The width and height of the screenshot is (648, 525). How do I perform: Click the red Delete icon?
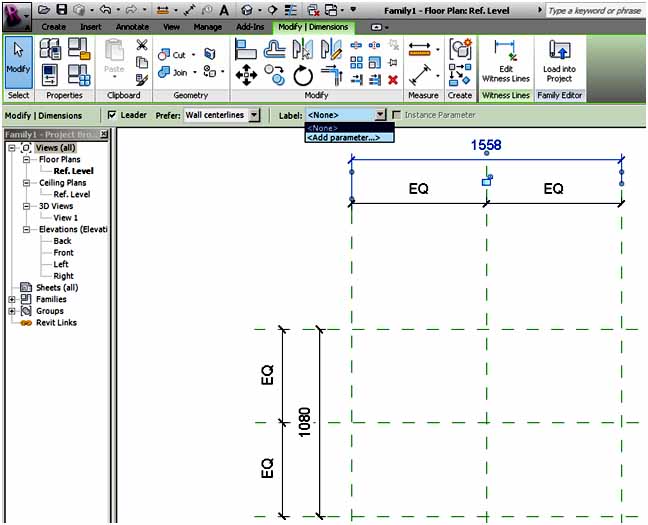[x=393, y=79]
